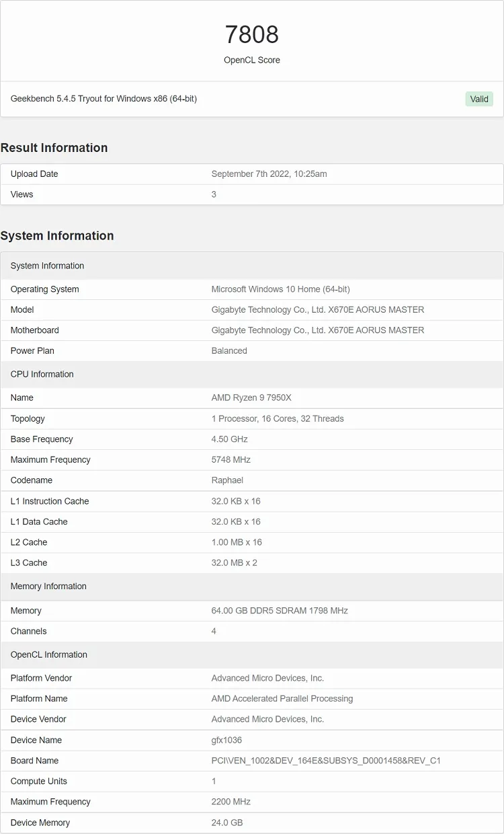The image size is (504, 834).
Task: Click the Upload Date label
Action: (34, 174)
